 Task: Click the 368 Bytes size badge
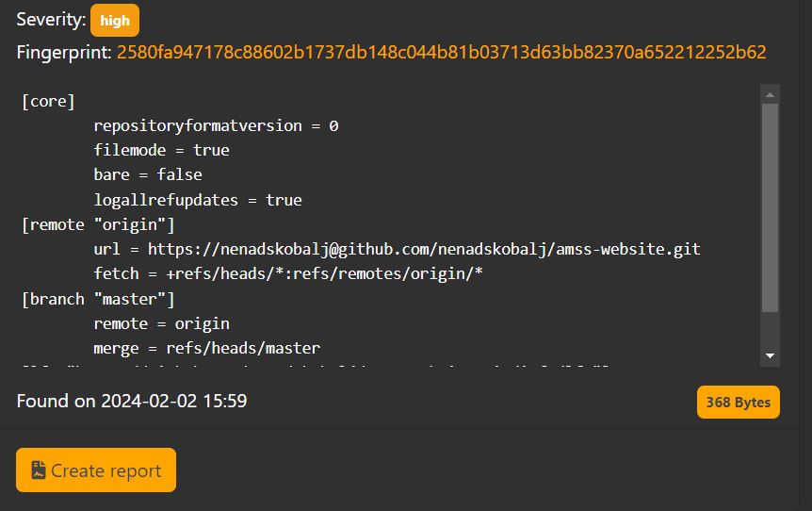[x=738, y=403]
